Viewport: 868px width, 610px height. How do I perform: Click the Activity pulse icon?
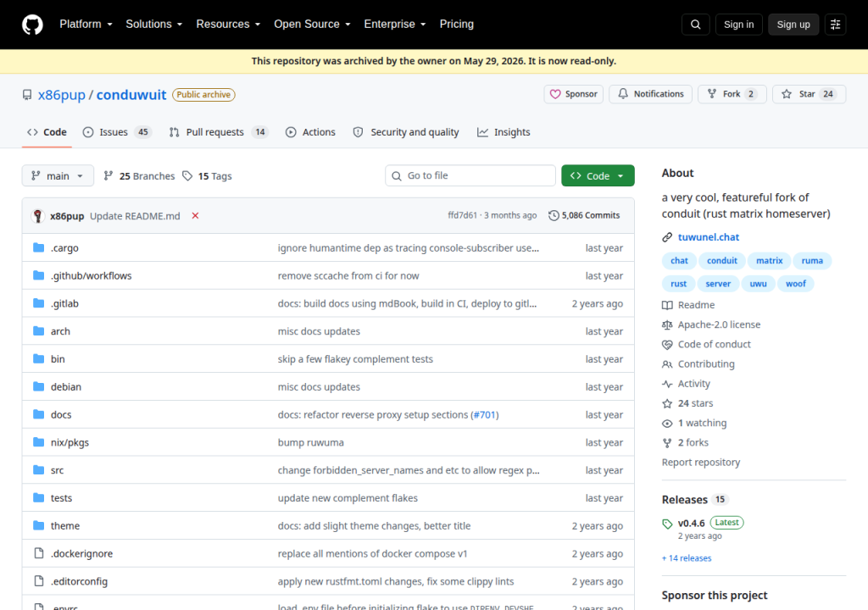[667, 384]
